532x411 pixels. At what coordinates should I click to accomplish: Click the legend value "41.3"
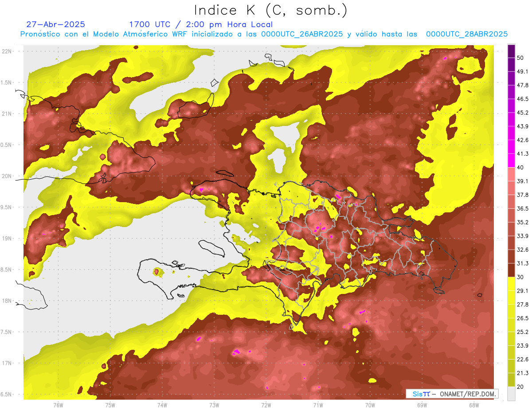point(523,154)
